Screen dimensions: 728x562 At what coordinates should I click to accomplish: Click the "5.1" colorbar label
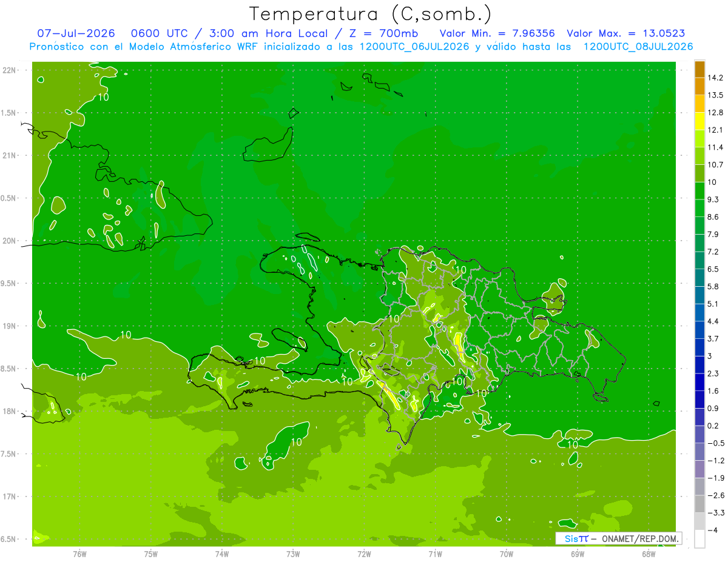click(713, 304)
